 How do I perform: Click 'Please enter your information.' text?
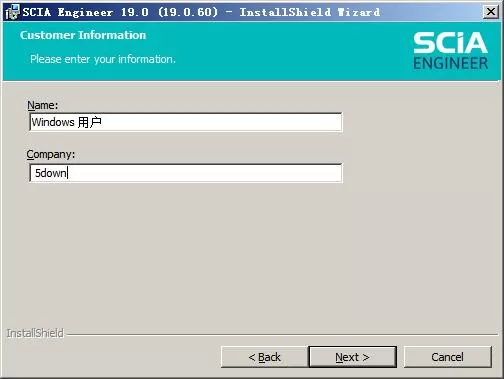point(103,59)
